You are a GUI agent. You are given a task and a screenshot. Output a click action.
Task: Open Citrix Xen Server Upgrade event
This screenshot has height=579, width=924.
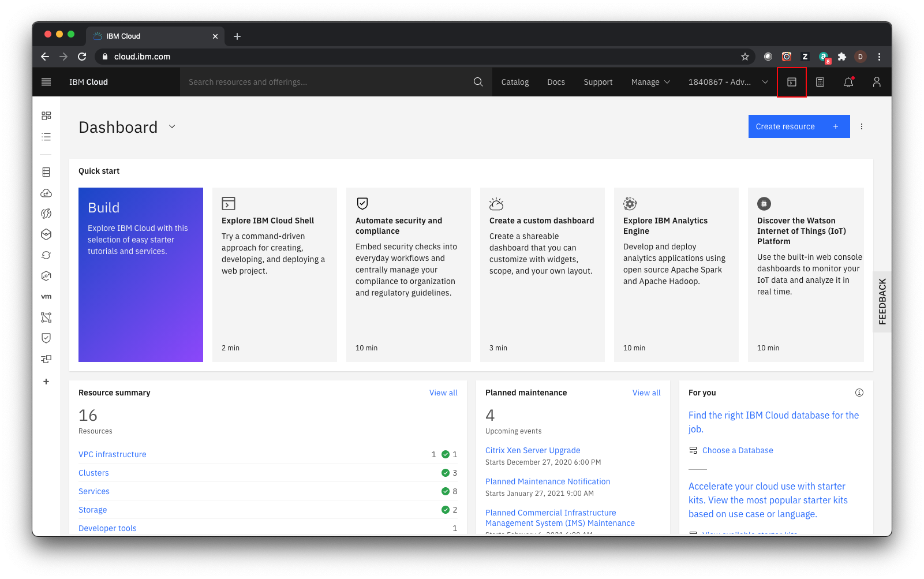click(533, 450)
